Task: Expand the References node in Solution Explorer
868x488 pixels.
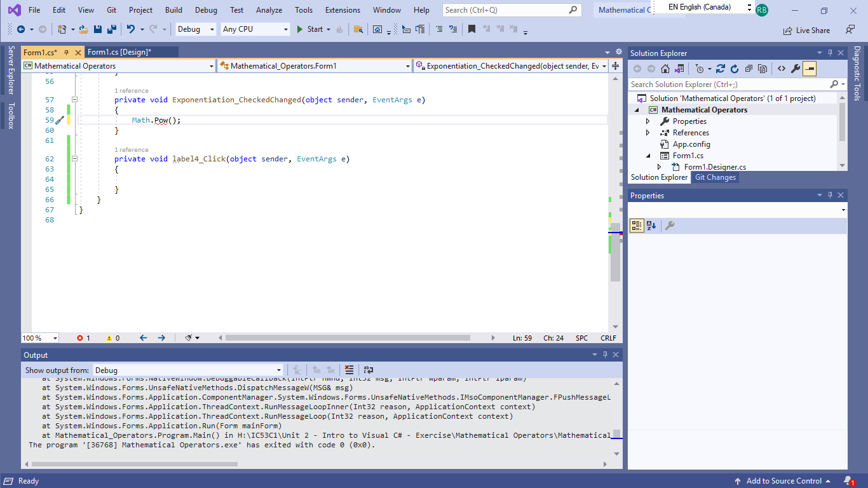Action: point(648,133)
